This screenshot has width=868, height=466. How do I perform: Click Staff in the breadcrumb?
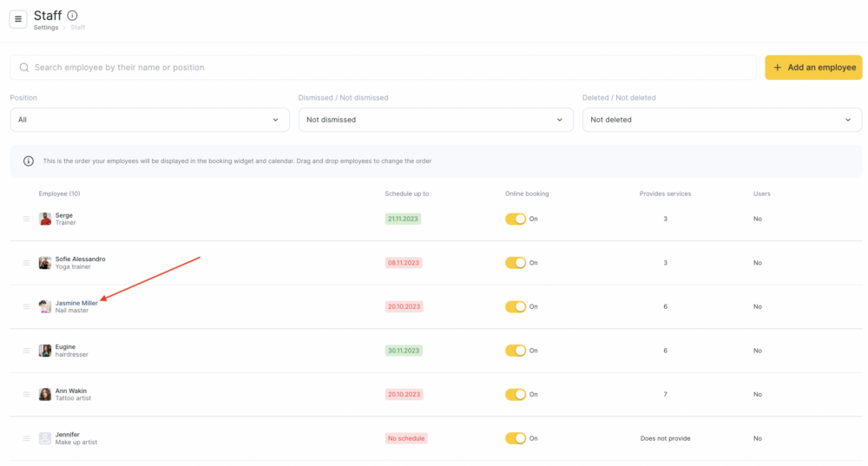point(78,28)
